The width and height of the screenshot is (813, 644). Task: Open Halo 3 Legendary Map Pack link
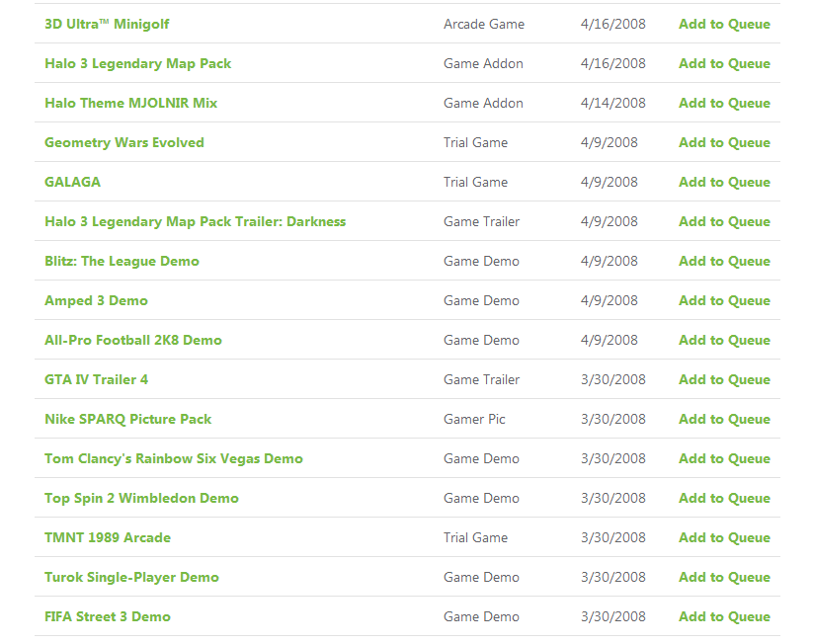point(138,64)
